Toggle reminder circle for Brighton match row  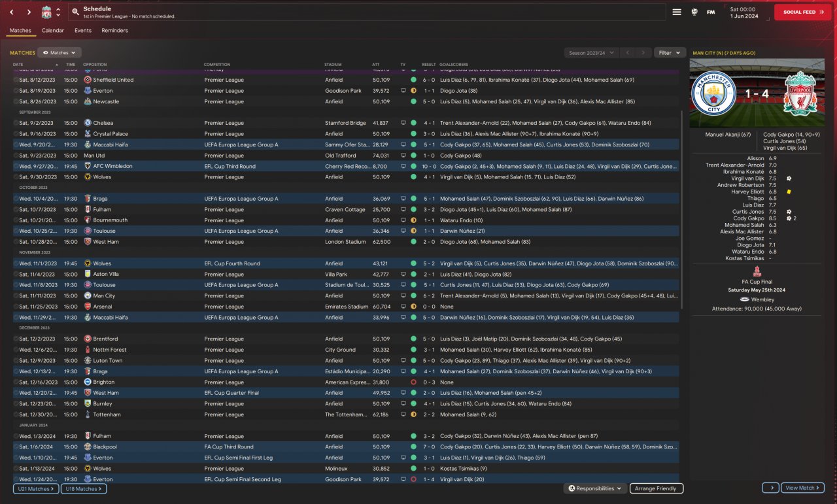16,382
